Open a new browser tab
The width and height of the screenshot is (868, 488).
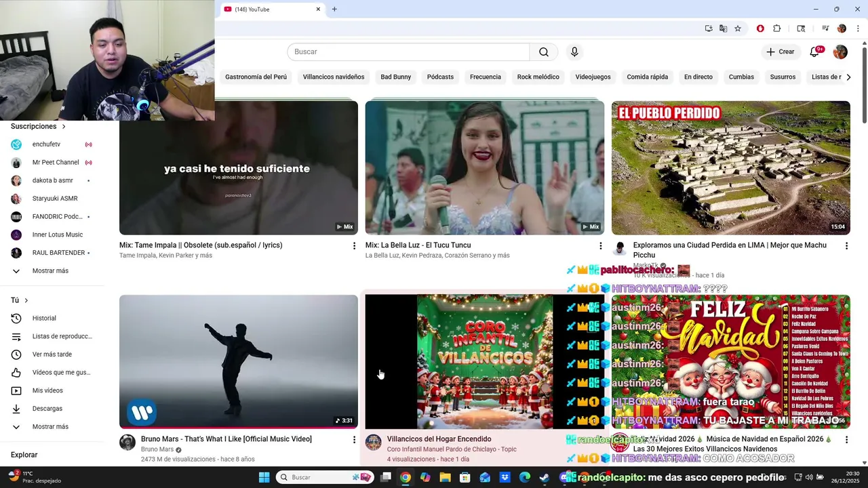334,9
